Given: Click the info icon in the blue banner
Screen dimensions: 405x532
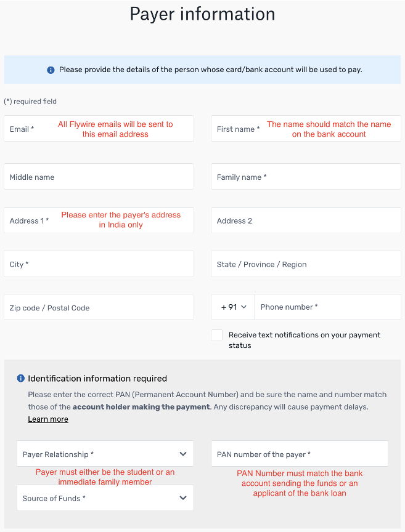Looking at the screenshot, I should [51, 70].
